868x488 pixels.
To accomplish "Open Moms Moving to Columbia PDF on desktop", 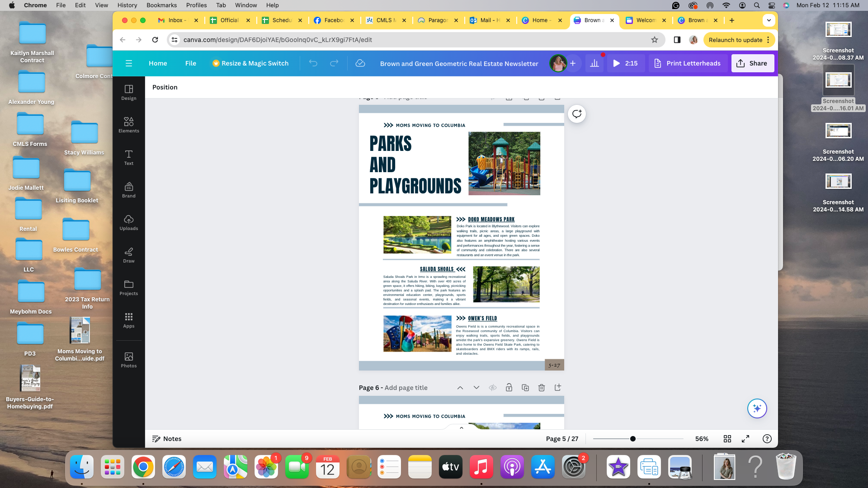I will point(80,339).
